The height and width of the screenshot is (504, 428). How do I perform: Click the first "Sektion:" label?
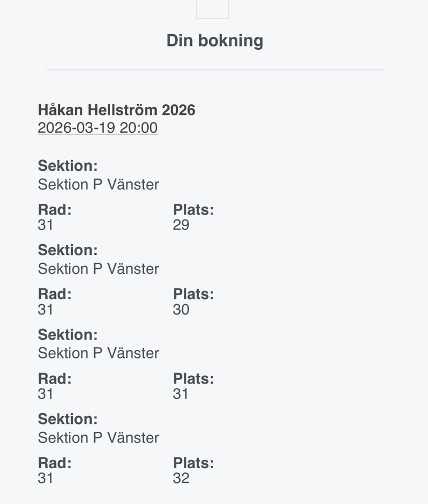point(68,166)
